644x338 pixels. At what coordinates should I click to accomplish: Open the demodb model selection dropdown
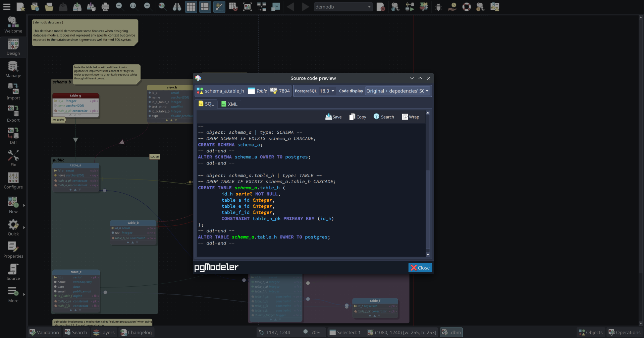coord(343,7)
